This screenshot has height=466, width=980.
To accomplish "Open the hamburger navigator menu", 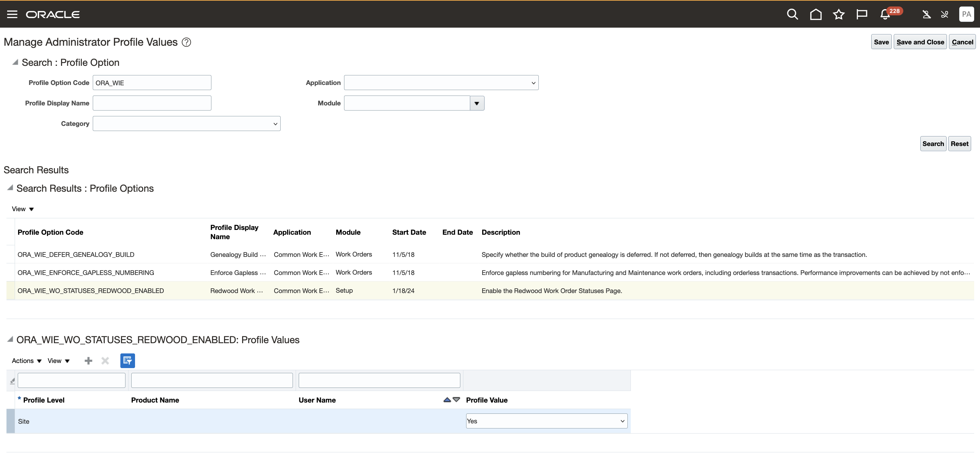I will coord(12,14).
